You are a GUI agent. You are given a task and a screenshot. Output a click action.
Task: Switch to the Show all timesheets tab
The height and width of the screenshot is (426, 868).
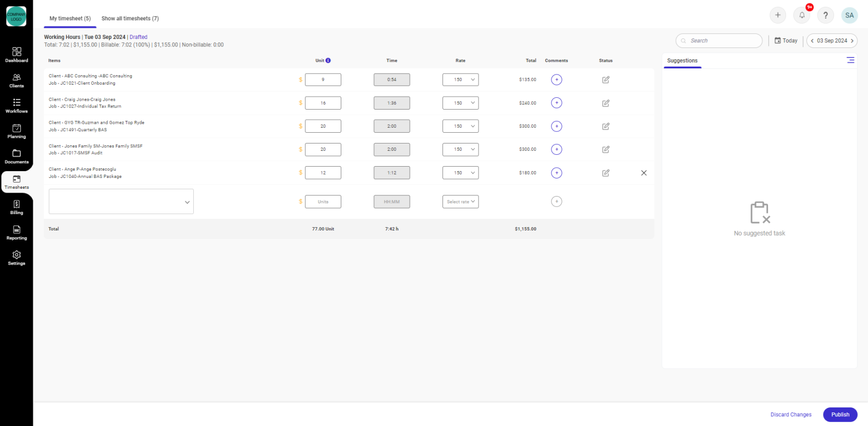130,18
